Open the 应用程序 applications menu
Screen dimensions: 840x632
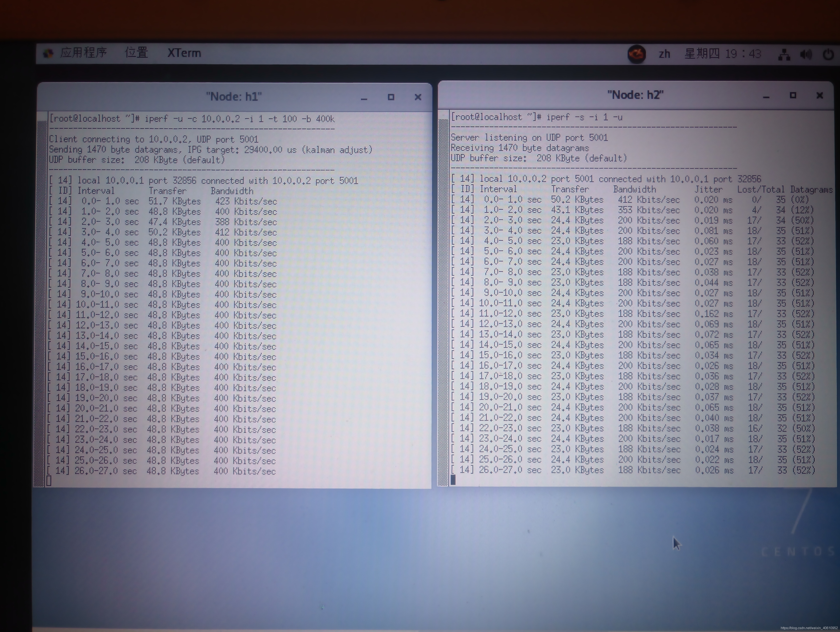click(83, 53)
